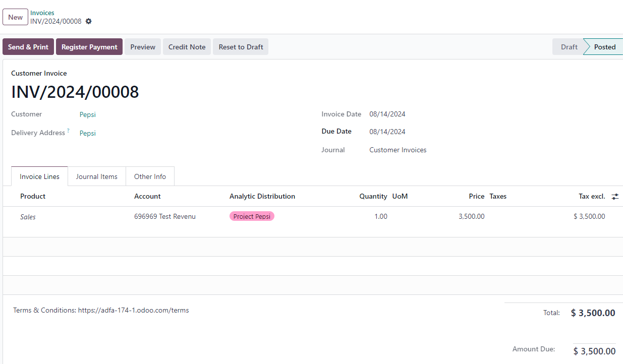This screenshot has width=623, height=364.
Task: Create a Credit Note
Action: (x=187, y=47)
